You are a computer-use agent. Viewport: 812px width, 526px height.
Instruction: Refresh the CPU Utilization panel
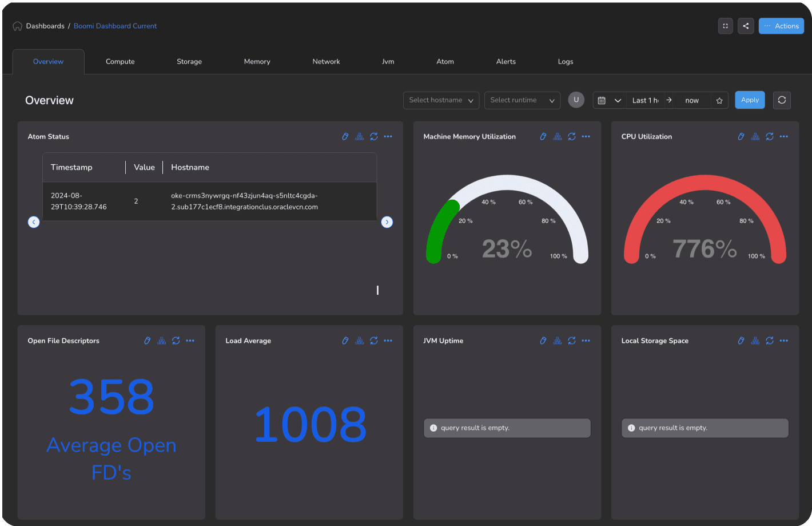tap(770, 136)
